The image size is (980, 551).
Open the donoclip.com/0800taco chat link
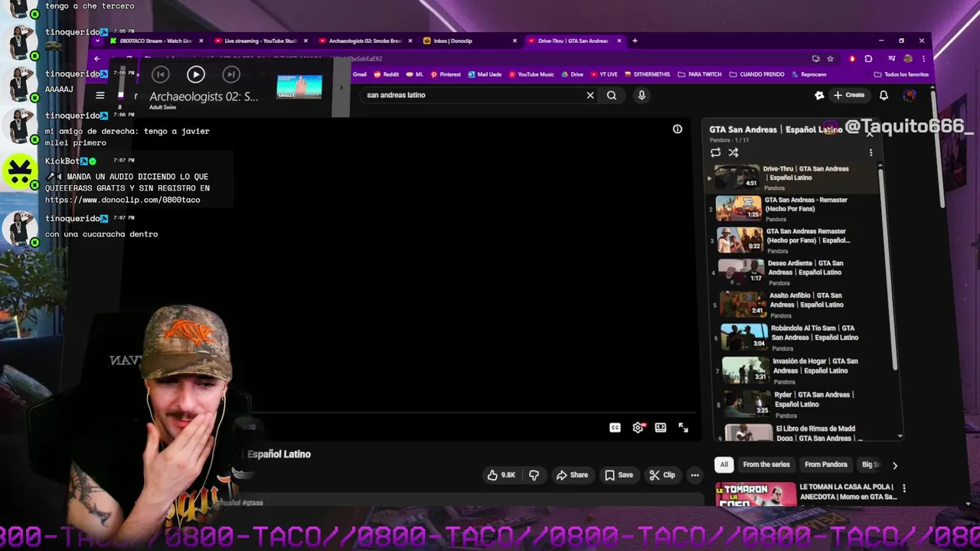tap(122, 200)
